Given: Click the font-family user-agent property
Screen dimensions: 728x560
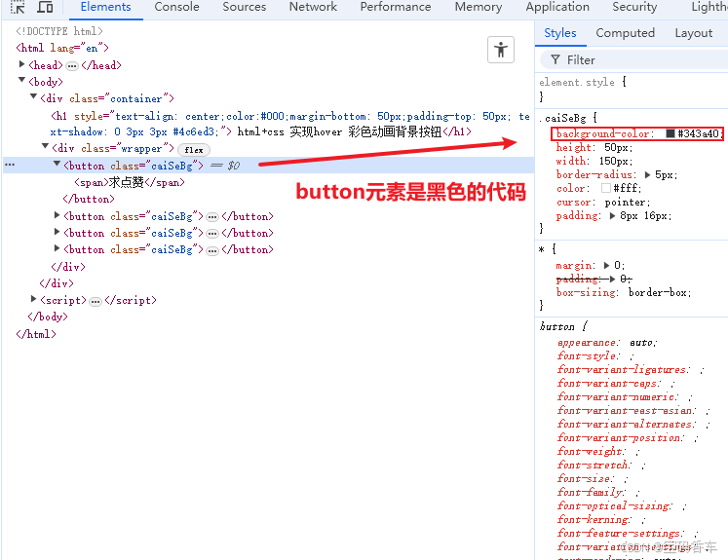Looking at the screenshot, I should click(592, 492).
